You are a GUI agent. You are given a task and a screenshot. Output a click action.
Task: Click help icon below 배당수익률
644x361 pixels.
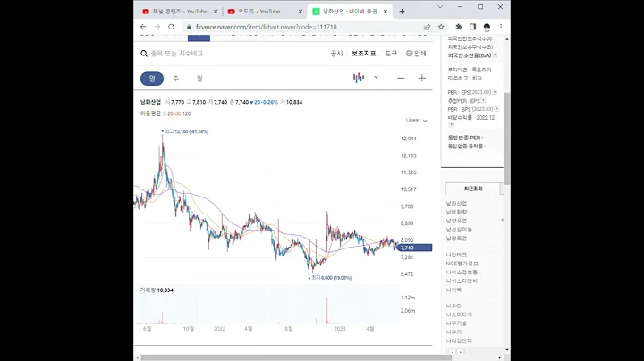451,125
